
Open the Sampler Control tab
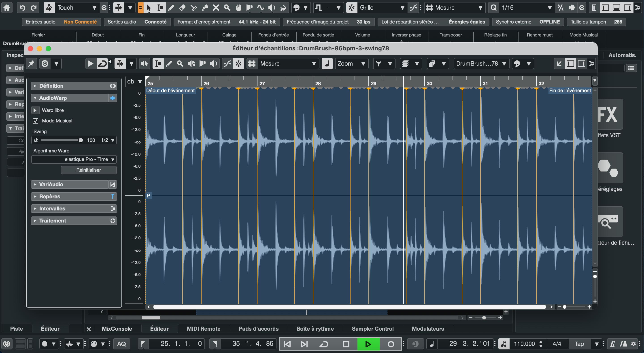point(372,329)
